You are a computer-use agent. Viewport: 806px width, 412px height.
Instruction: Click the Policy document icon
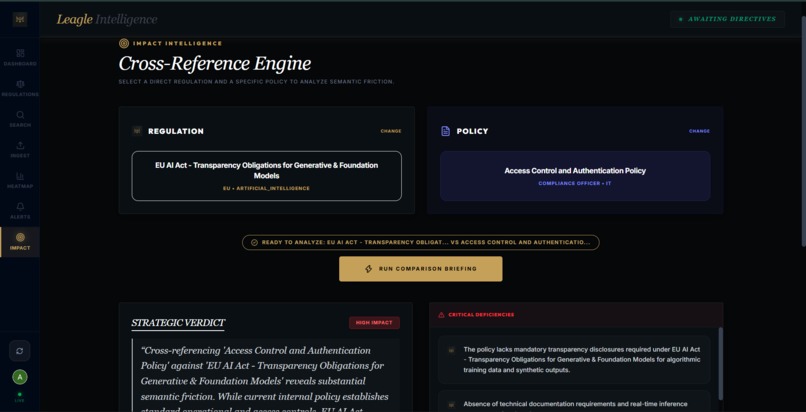click(x=445, y=131)
